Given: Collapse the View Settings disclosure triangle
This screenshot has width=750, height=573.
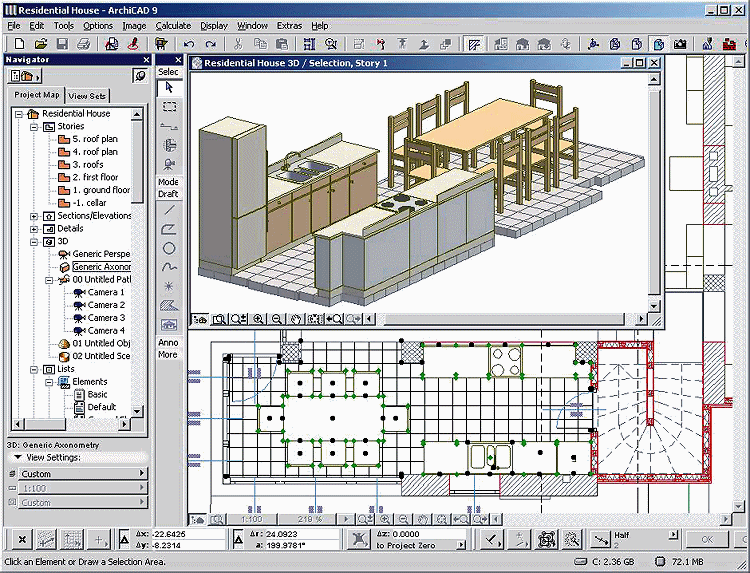Looking at the screenshot, I should 18,457.
